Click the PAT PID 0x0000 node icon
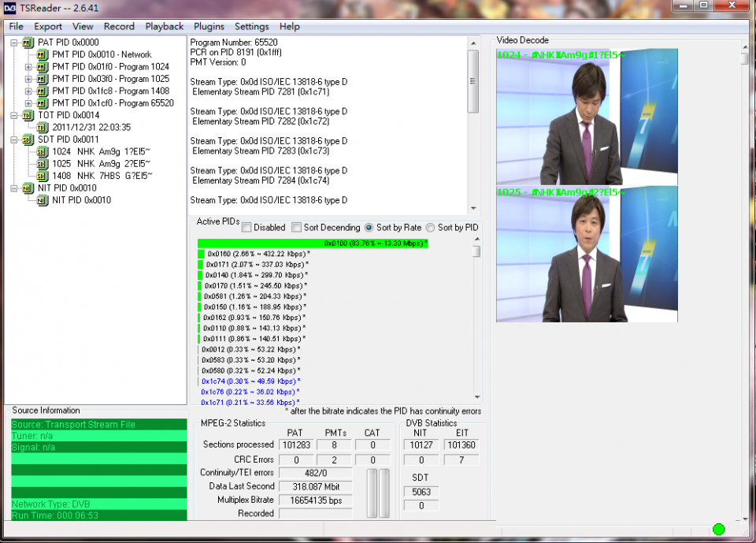 coord(28,43)
